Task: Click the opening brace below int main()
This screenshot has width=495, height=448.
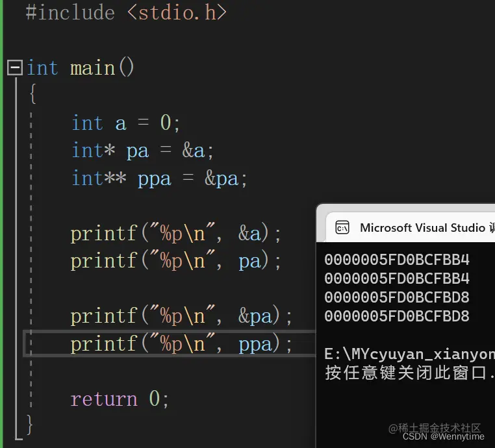Action: coord(32,93)
